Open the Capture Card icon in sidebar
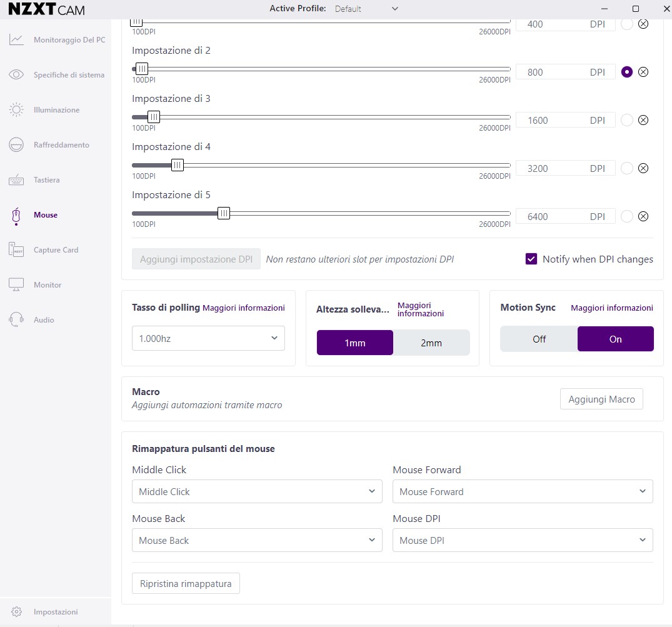 pyautogui.click(x=16, y=250)
